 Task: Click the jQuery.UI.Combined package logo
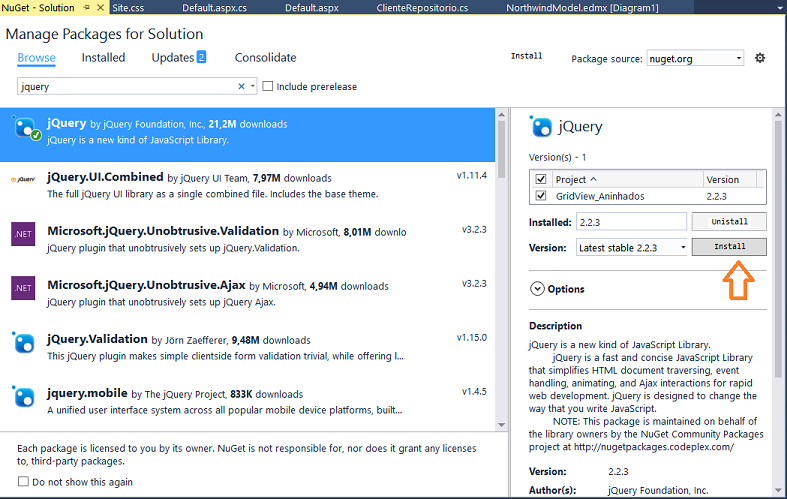tap(23, 179)
